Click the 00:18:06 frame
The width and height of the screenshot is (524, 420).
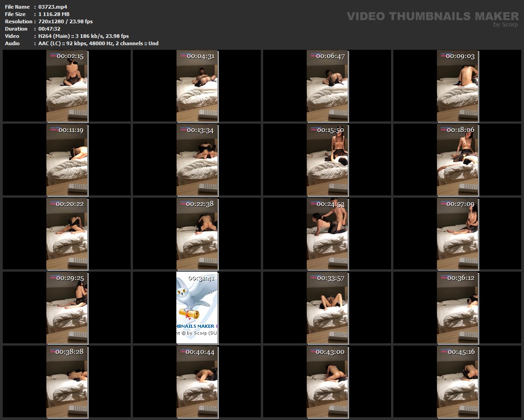click(457, 160)
